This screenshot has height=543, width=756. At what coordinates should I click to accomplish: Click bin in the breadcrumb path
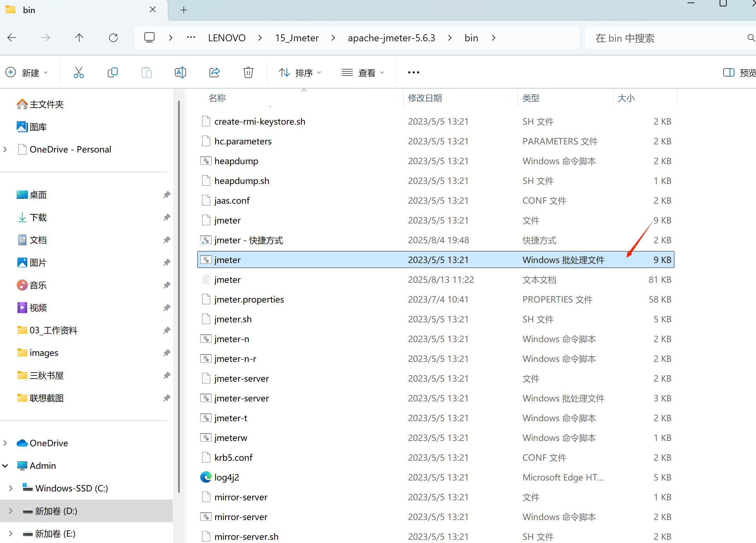[471, 38]
